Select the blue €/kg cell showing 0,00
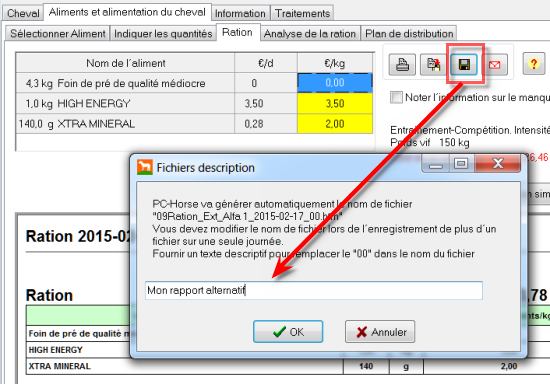The image size is (550, 384). tap(335, 83)
